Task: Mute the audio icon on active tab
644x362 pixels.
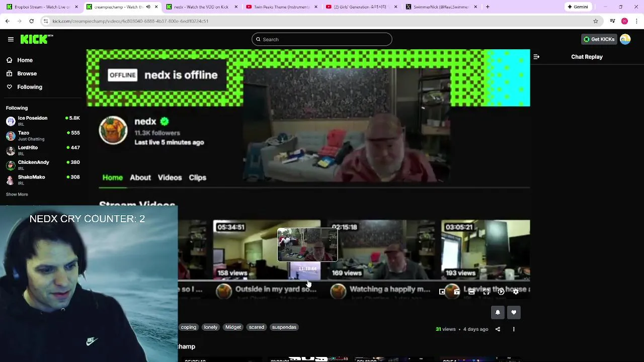Action: click(148, 7)
